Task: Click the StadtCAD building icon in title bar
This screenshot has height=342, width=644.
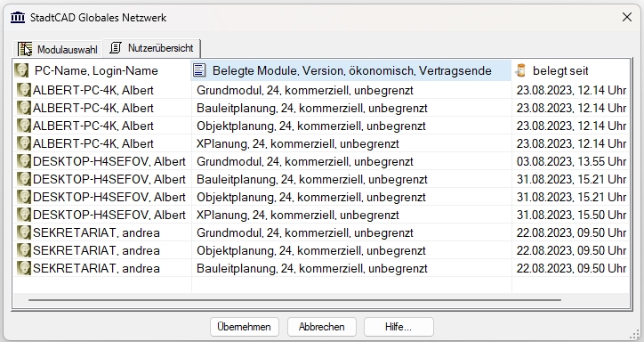Action: 17,18
